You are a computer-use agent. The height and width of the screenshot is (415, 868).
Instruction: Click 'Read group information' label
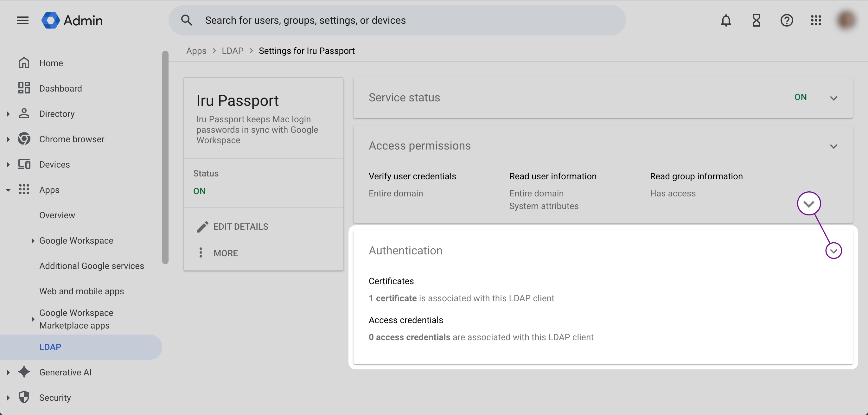pos(696,176)
